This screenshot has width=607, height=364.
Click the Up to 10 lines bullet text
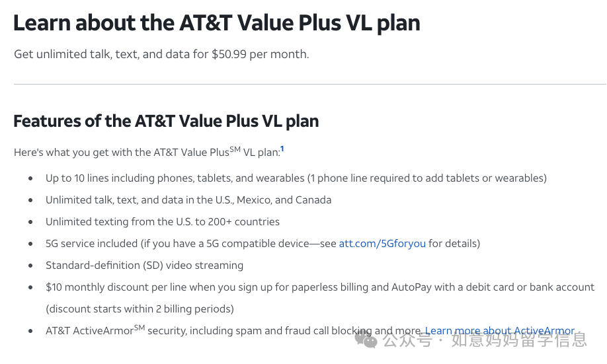click(296, 178)
